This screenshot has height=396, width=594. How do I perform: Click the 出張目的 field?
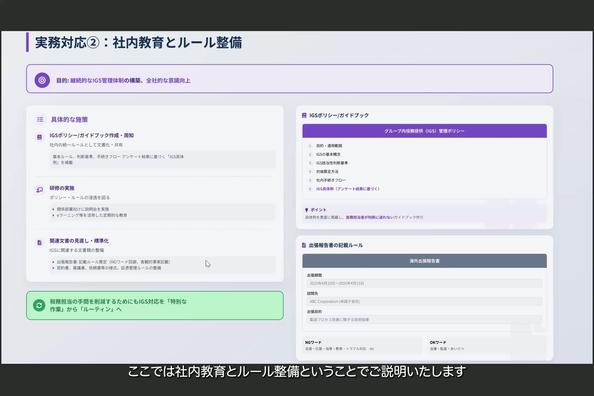click(424, 319)
